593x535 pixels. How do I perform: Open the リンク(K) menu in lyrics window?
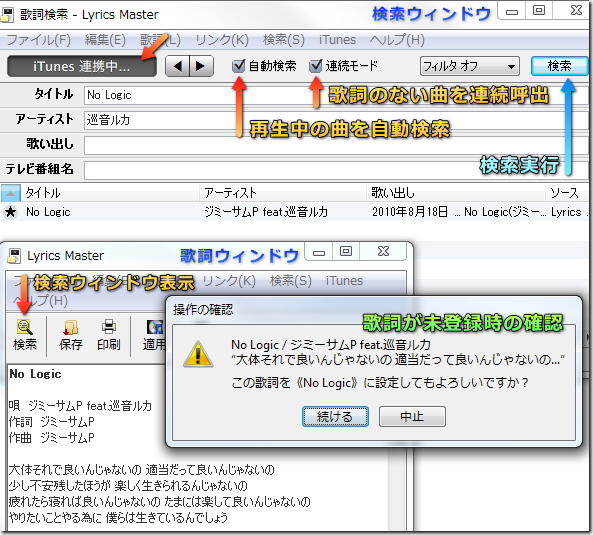[229, 281]
